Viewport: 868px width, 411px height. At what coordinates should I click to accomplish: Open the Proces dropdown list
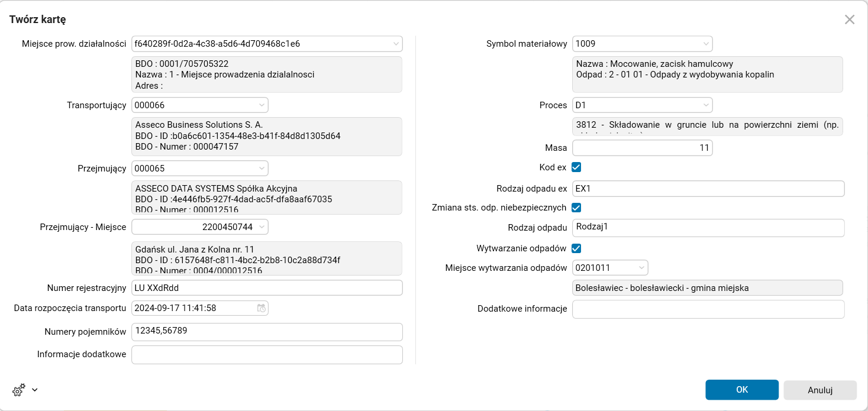point(705,105)
